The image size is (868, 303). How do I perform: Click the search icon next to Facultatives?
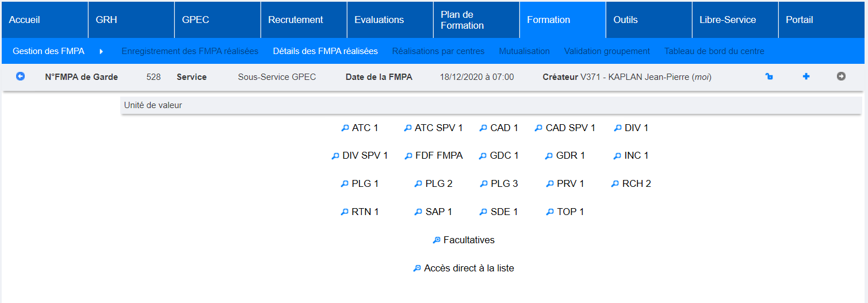point(437,240)
